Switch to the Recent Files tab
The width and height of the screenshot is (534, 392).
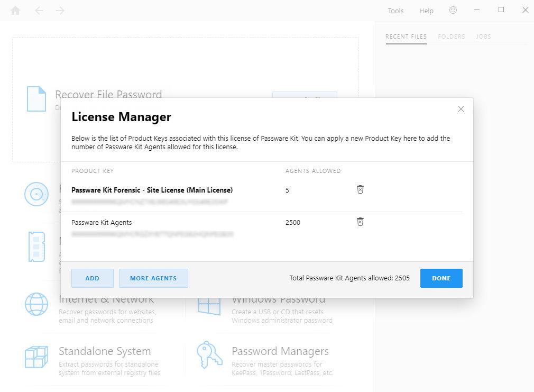click(406, 37)
